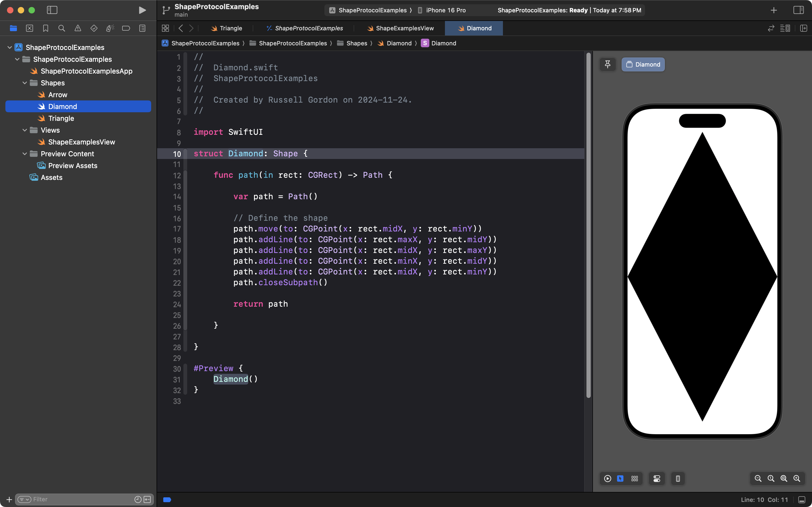Viewport: 812px width, 507px height.
Task: Pin the Diamond preview
Action: coord(607,64)
